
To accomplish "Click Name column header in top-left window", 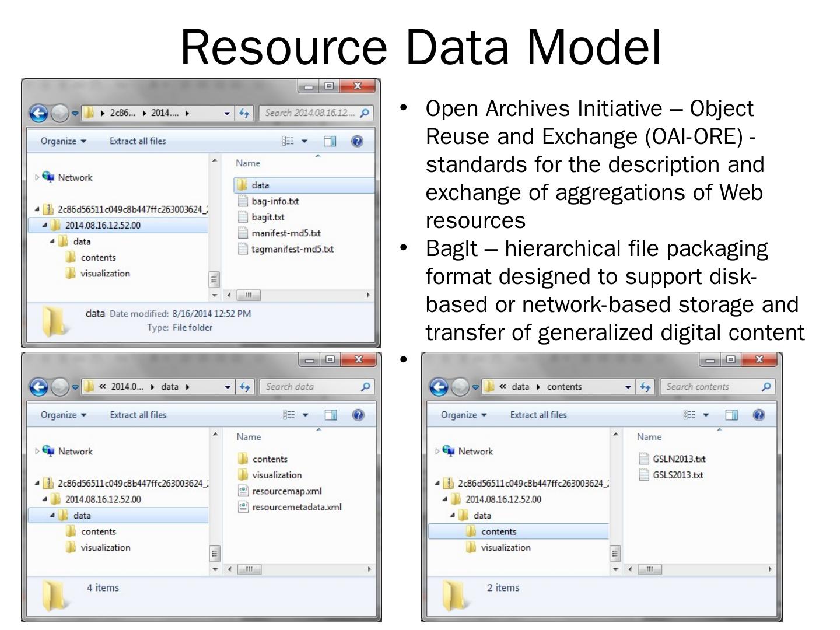I will (248, 163).
